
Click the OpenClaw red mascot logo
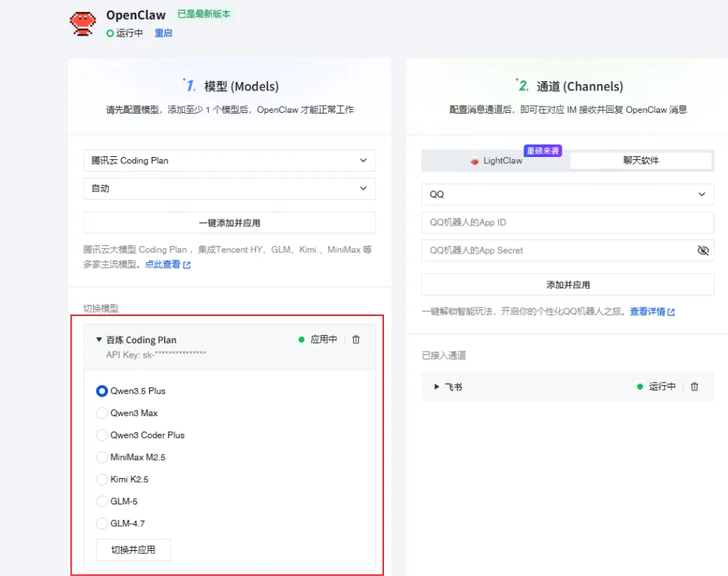pos(83,24)
